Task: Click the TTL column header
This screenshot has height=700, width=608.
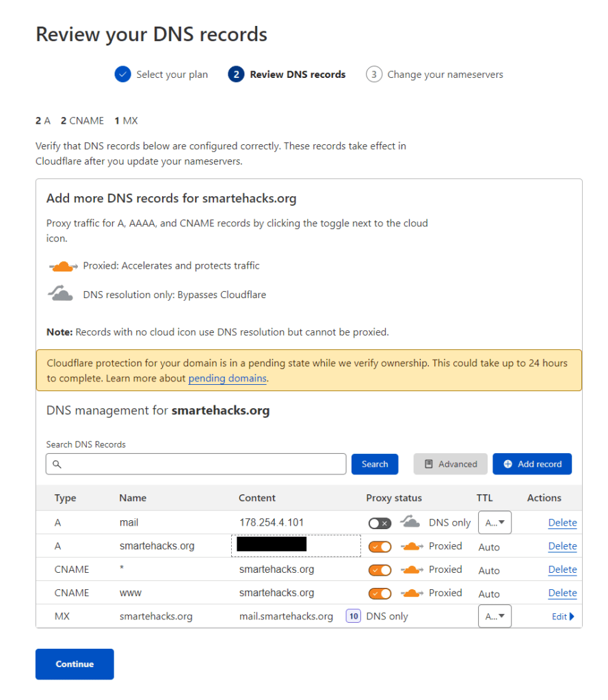Action: point(484,498)
